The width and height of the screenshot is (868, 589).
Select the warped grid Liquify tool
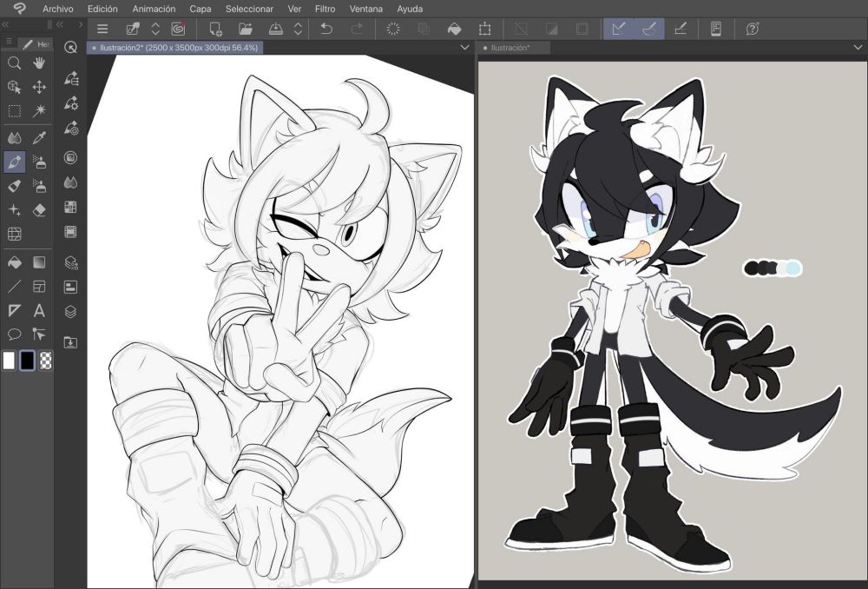point(15,234)
